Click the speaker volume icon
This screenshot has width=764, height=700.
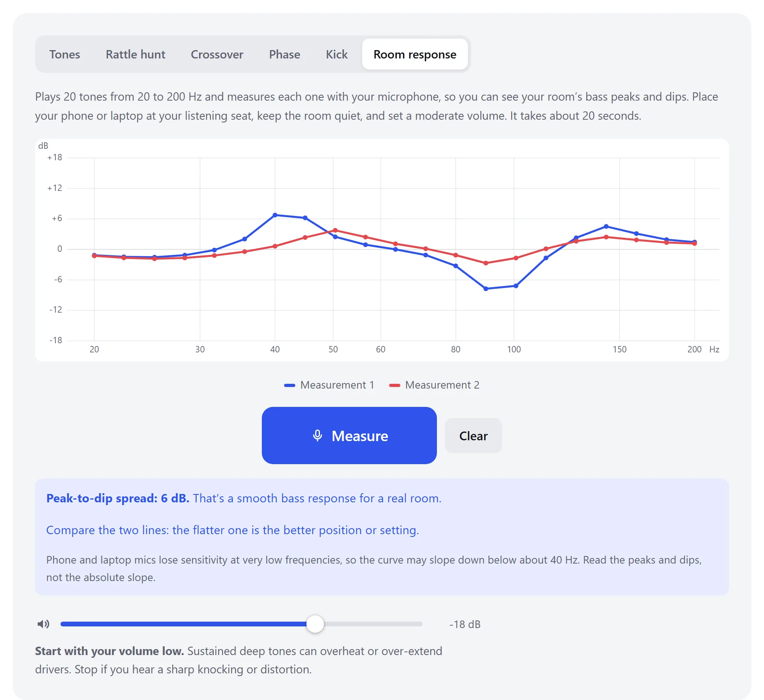coord(43,624)
